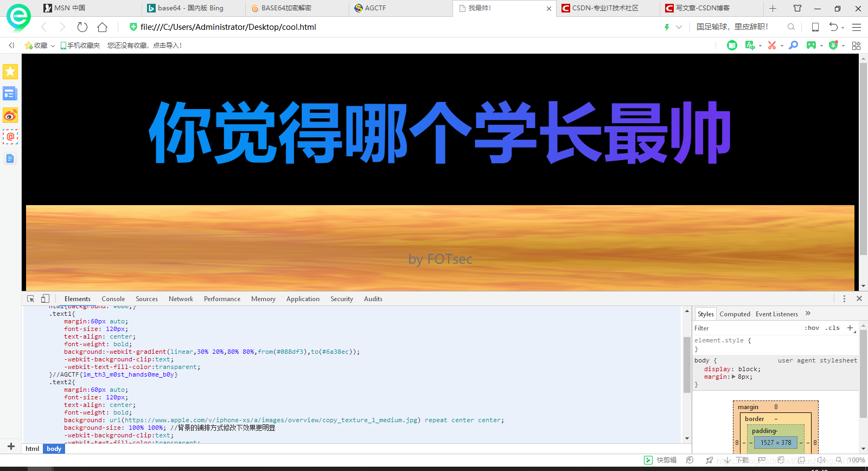This screenshot has width=868, height=471.
Task: Expand the address bar dropdown chevron
Action: pos(679,27)
